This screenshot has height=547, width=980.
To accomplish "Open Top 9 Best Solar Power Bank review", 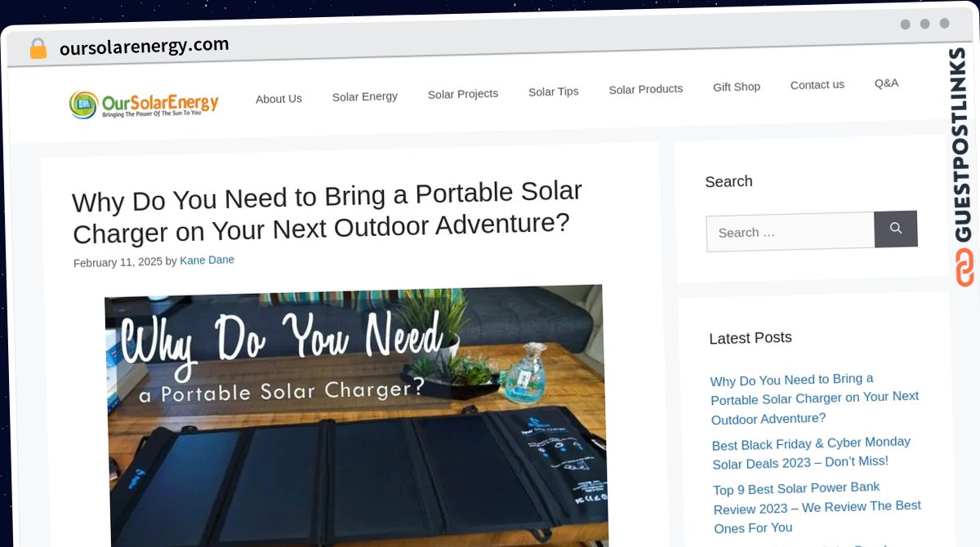I will point(817,508).
